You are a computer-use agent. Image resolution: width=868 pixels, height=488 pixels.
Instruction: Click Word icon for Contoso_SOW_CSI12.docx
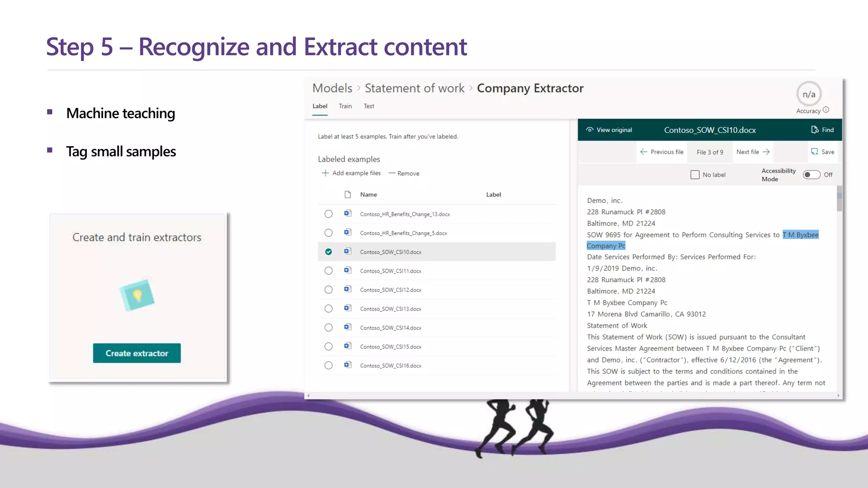click(x=348, y=289)
